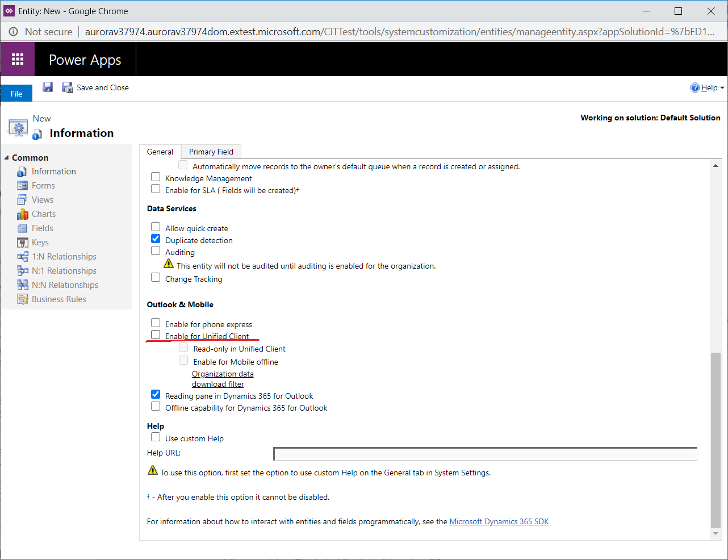Screen dimensions: 728x560
Task: Open Charts in the navigation
Action: [44, 214]
